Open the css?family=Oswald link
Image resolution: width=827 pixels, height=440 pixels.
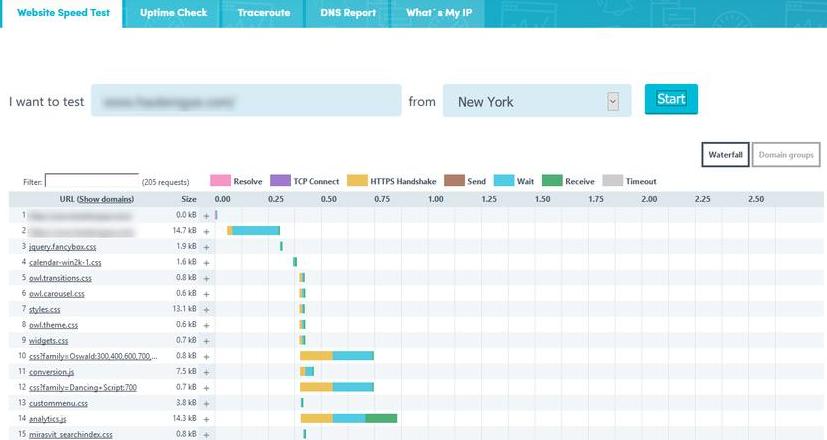point(93,356)
